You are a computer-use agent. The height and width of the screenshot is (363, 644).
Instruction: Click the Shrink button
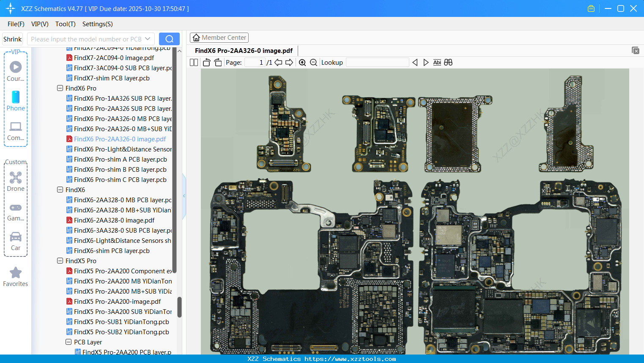[13, 39]
